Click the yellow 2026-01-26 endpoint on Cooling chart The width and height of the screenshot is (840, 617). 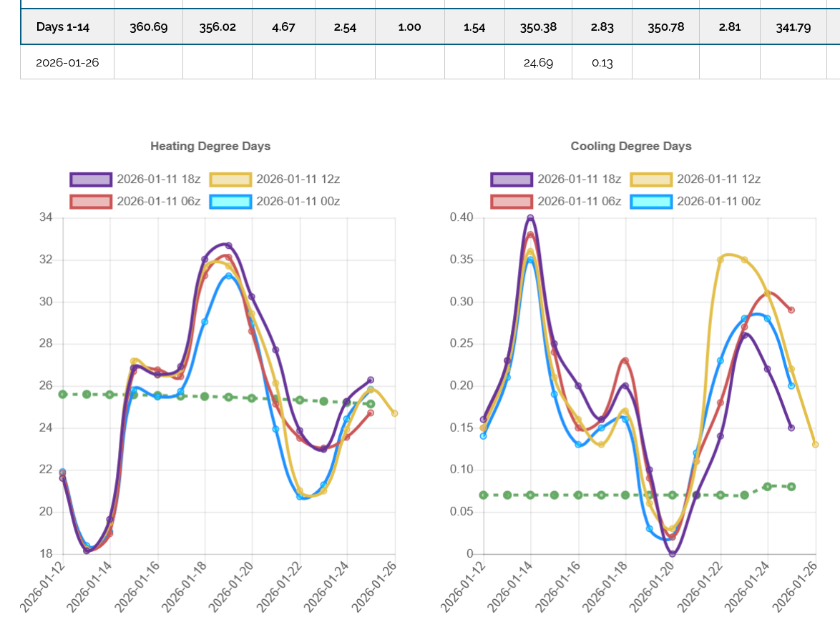(x=815, y=445)
